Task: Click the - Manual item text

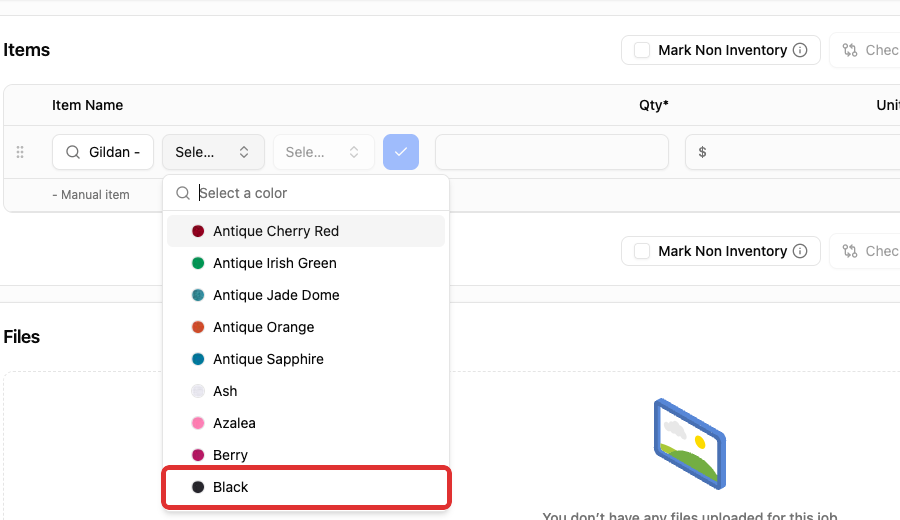Action: [91, 195]
